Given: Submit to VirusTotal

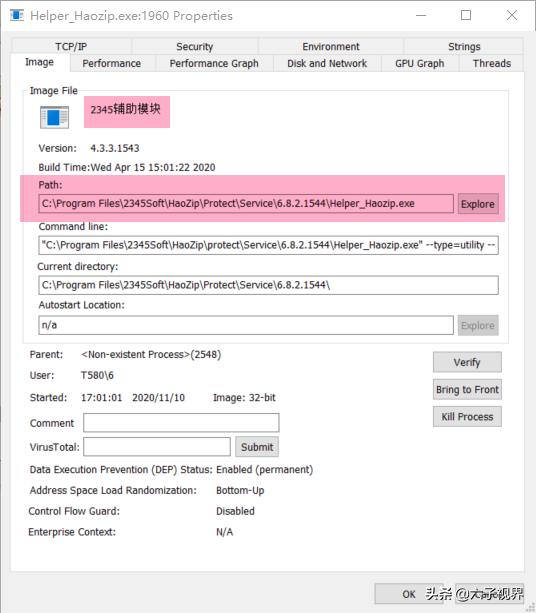Looking at the screenshot, I should click(x=257, y=447).
